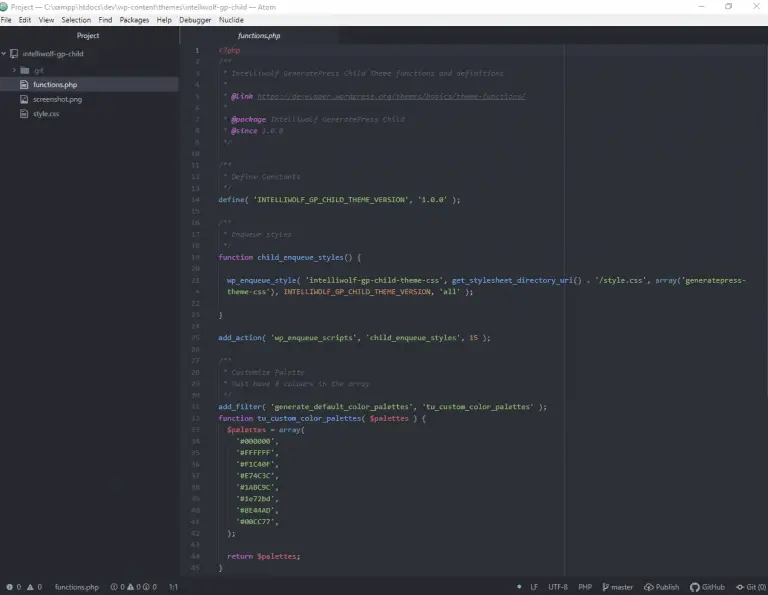Screen dimensions: 768x595
Task: Click the Publish cloud icon
Action: tap(648, 587)
